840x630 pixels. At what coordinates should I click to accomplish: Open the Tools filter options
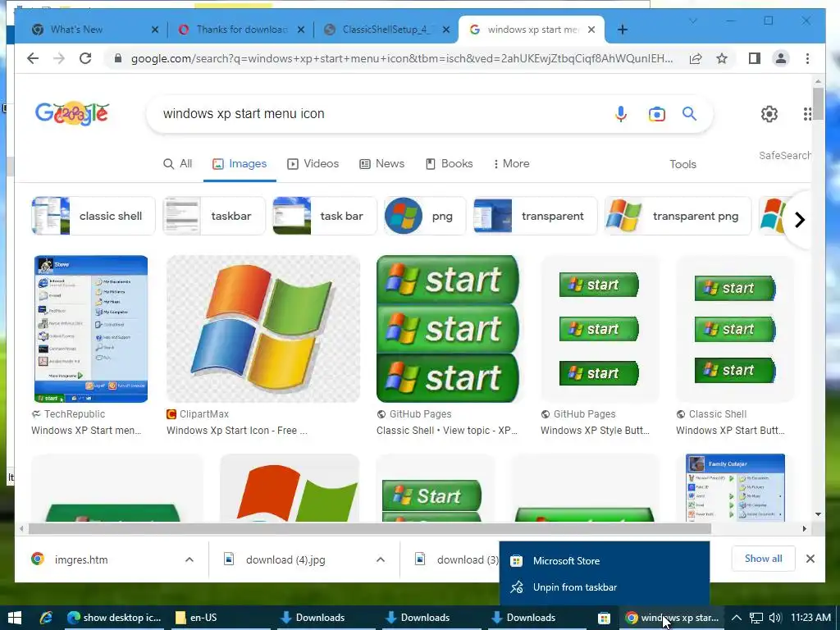tap(682, 164)
